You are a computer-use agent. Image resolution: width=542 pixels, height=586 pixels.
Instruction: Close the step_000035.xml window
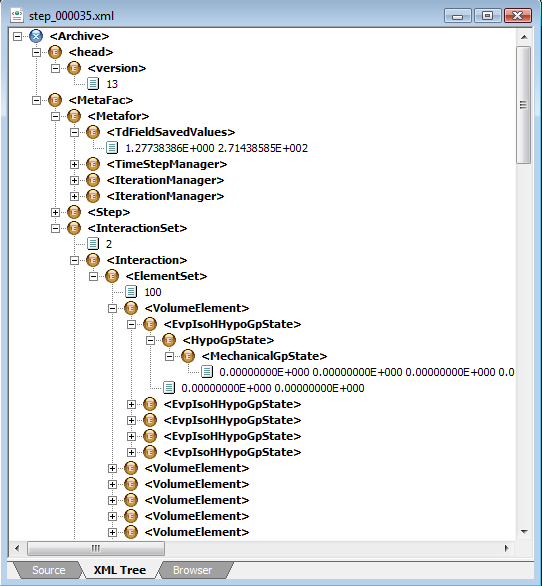coord(517,16)
